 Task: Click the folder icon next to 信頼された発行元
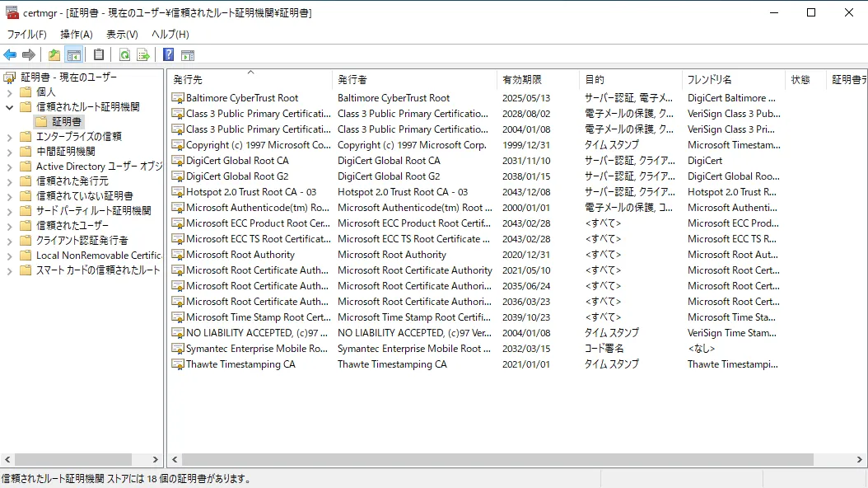point(26,181)
